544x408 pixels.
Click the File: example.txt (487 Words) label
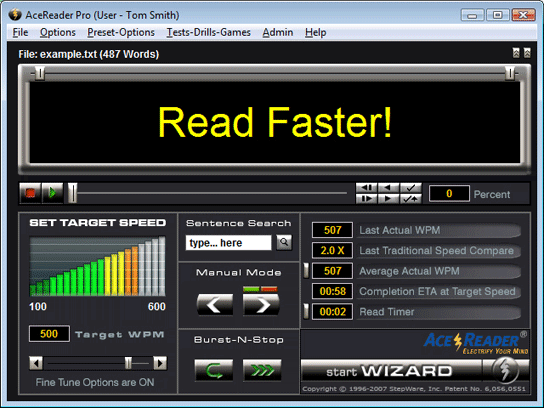click(89, 54)
